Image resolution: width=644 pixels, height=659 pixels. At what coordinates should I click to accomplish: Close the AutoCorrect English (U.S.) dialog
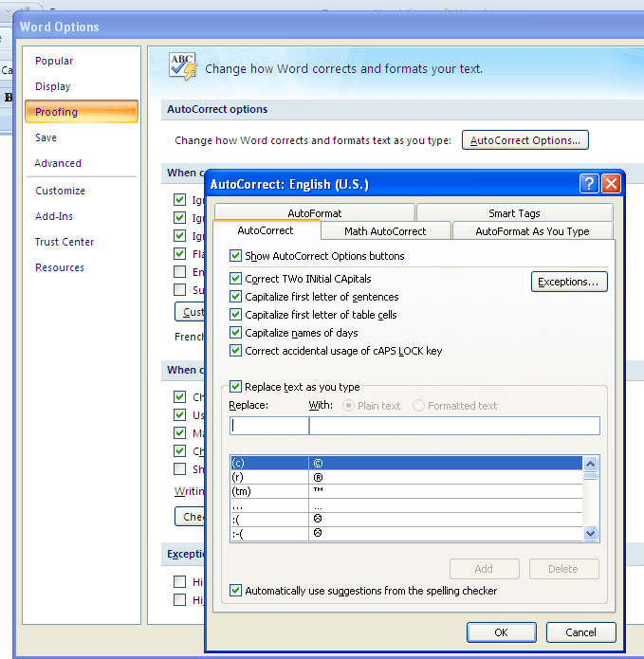[611, 184]
